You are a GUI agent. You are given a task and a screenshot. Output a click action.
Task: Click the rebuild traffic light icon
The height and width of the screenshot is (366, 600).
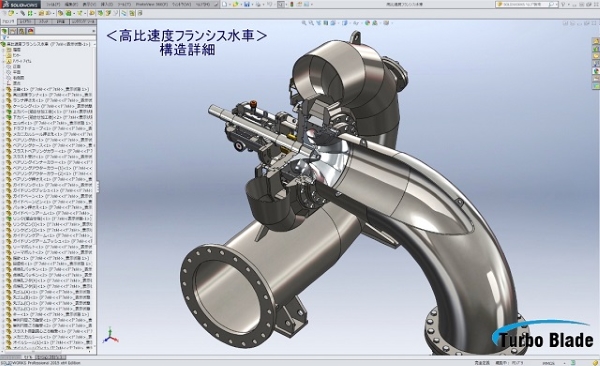[x=292, y=4]
